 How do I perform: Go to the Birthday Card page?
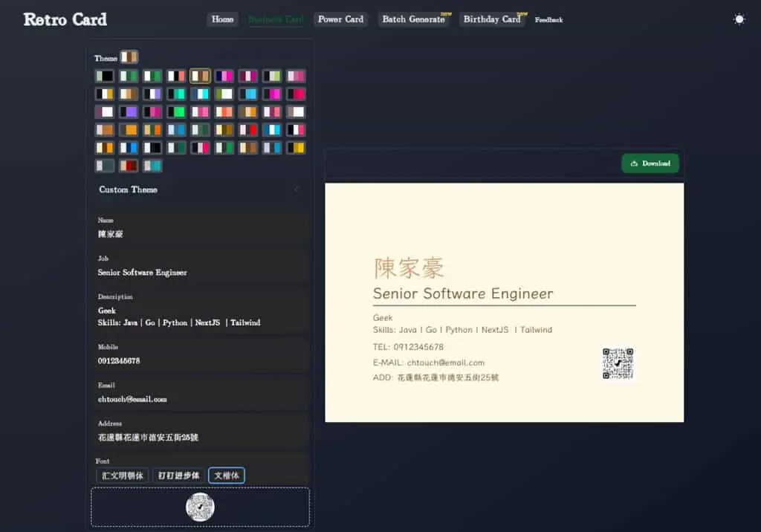[492, 19]
